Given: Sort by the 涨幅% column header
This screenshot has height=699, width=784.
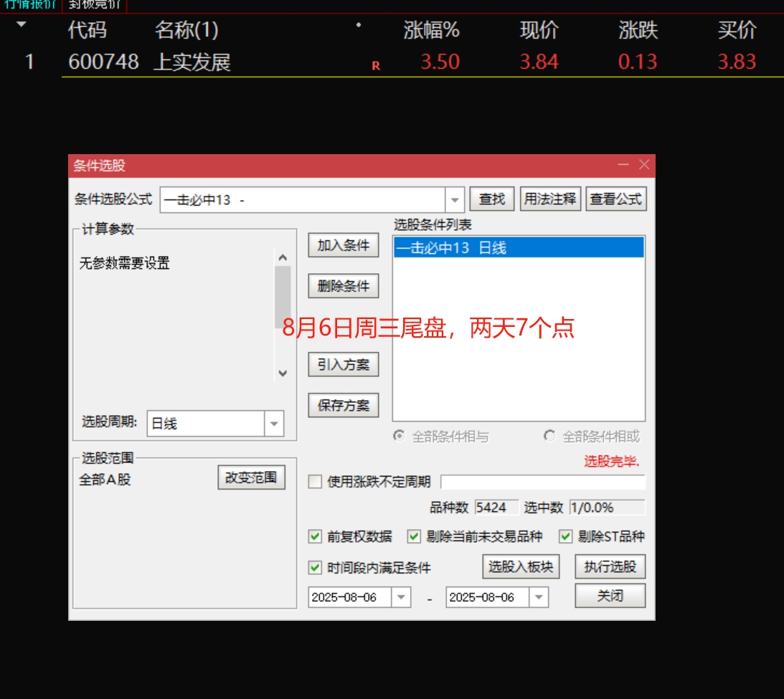Looking at the screenshot, I should pos(432,30).
